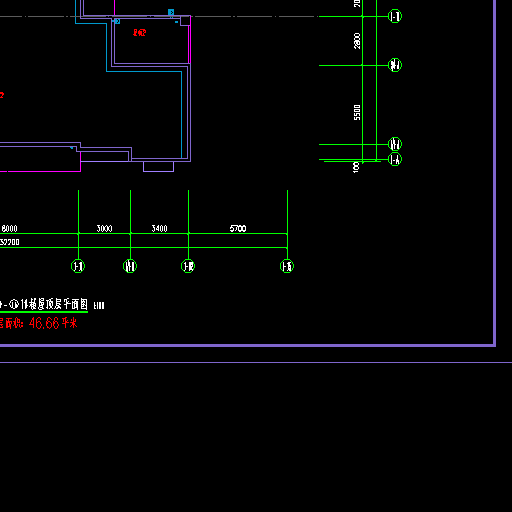Pick the red label inside upper room
512x512 pixels.
139,32
